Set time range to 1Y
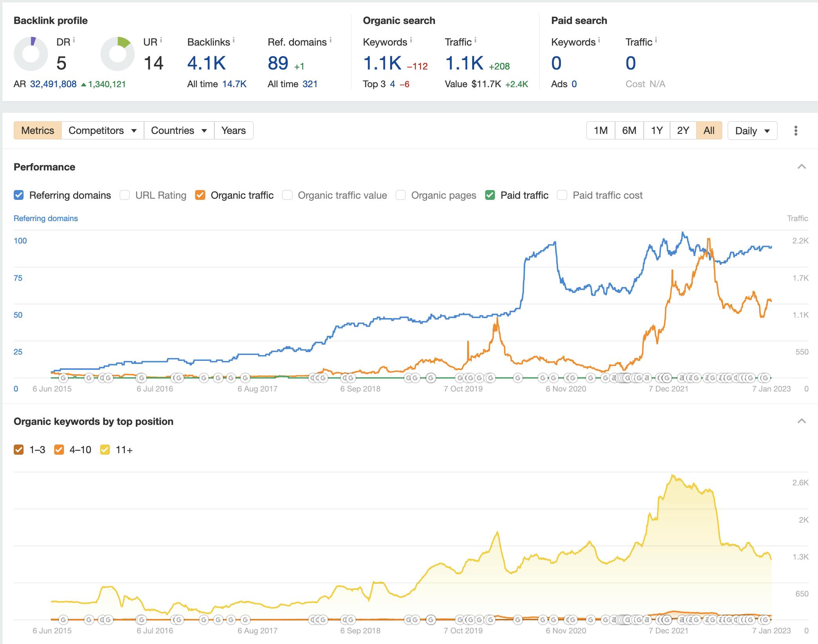 click(657, 130)
